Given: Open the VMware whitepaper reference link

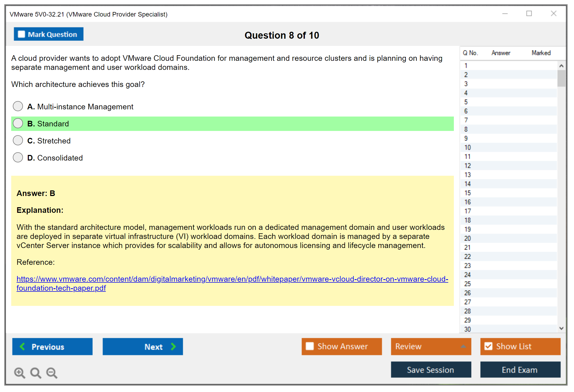Looking at the screenshot, I should pos(232,279).
